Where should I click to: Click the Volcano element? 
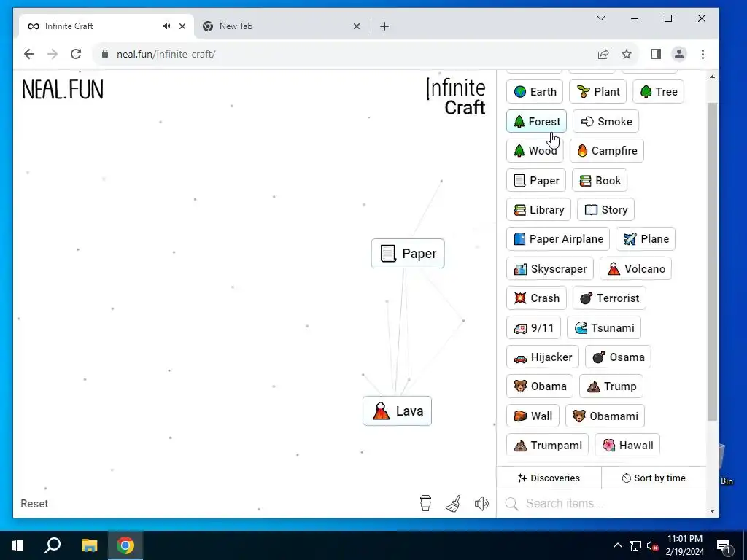pos(635,268)
